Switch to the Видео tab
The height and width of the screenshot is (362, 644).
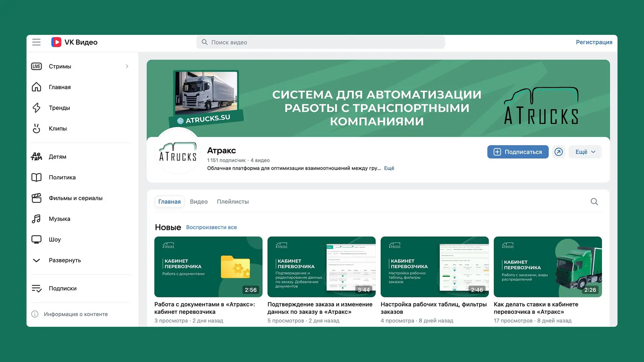[x=199, y=202]
